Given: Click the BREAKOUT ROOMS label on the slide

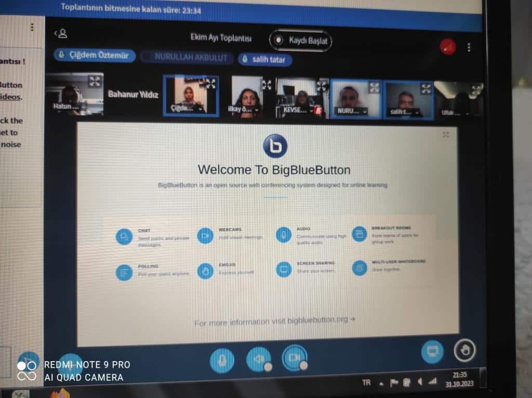Looking at the screenshot, I should tap(391, 228).
